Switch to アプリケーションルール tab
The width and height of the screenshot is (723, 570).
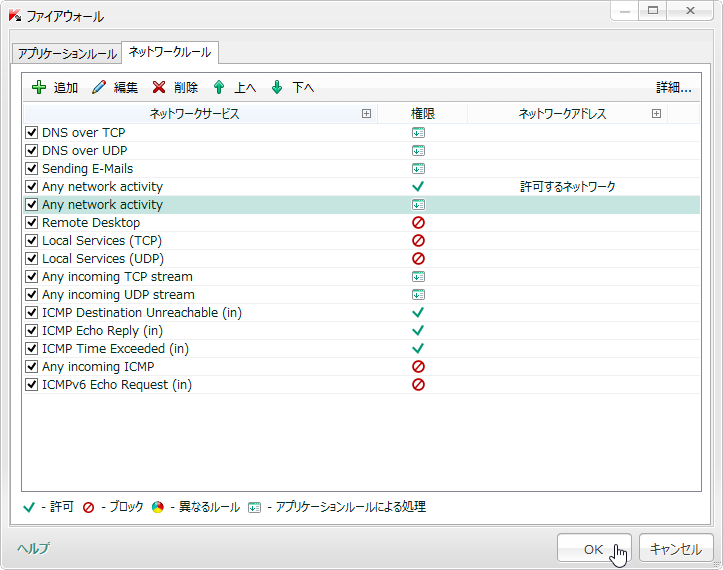point(67,54)
